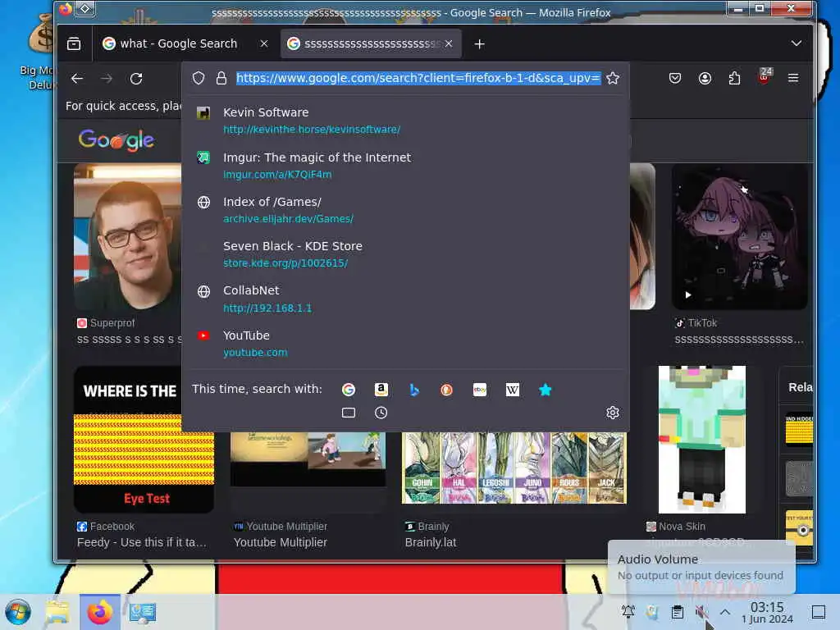840x630 pixels.
Task: Select the 'ssssss' Google Search tab
Action: pyautogui.click(x=372, y=44)
